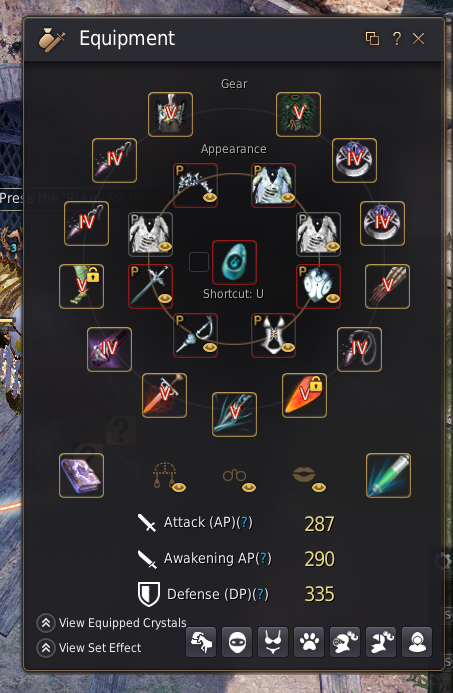Click the green armor gear slot
453x693 pixels.
coord(298,114)
